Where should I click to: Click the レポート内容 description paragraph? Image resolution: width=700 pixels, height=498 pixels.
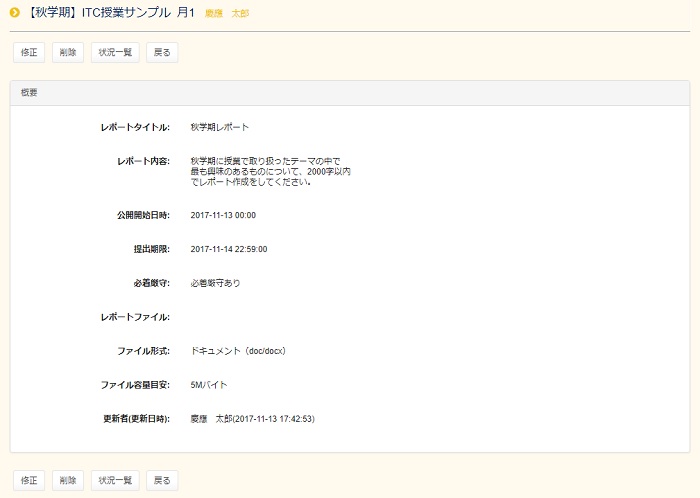point(270,171)
